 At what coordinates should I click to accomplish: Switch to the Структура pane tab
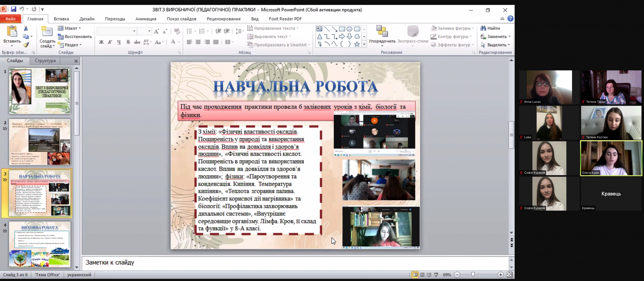pos(45,61)
